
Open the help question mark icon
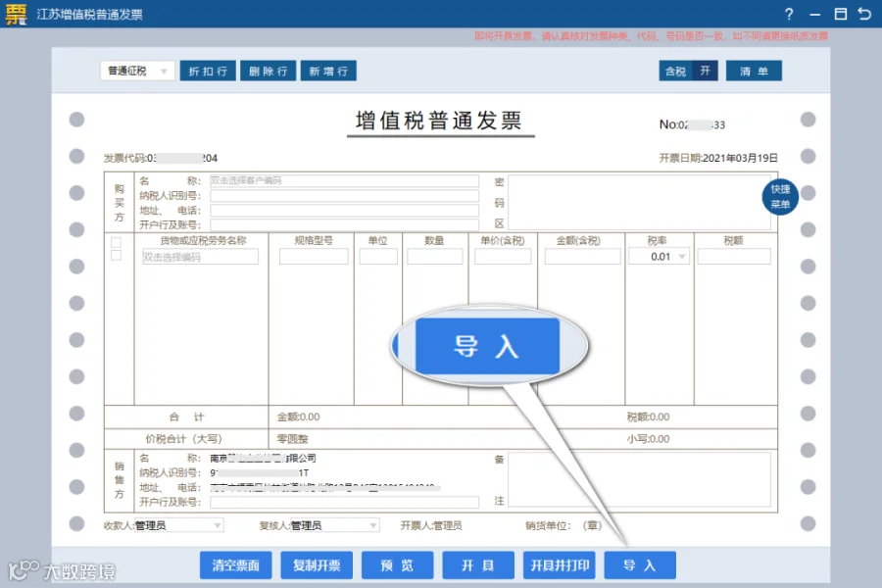(789, 14)
